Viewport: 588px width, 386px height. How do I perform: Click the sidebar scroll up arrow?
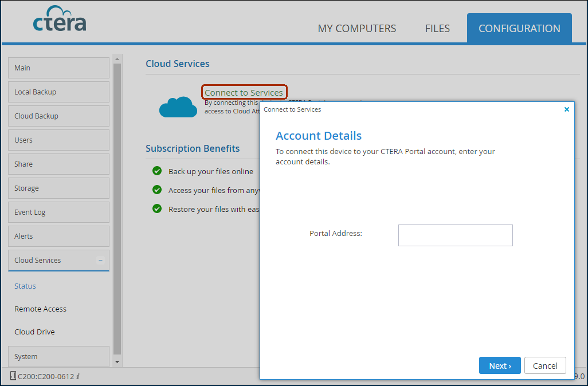[117, 59]
